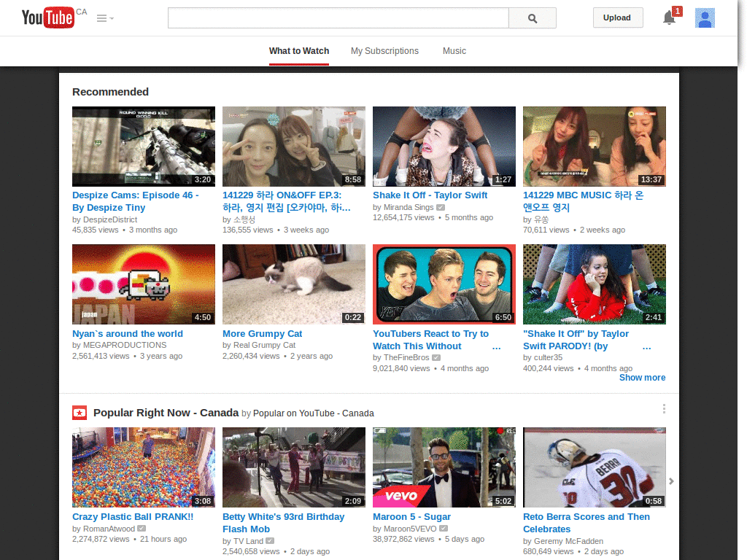
Task: Expand the guide hamburger menu
Action: (105, 18)
